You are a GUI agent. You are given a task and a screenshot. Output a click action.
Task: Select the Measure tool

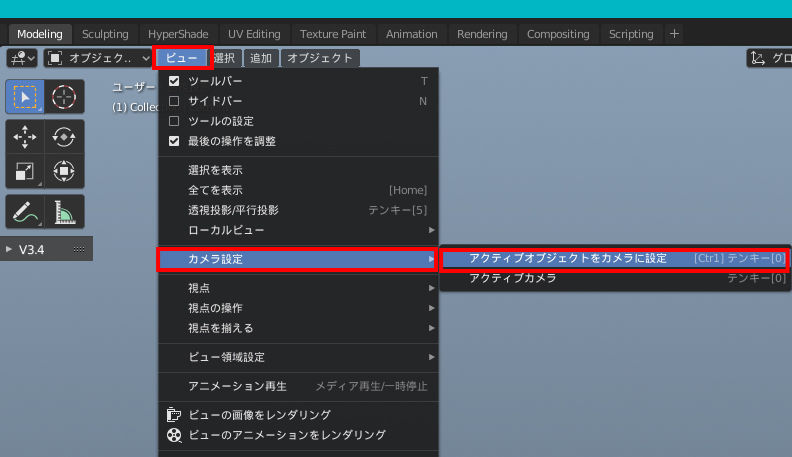click(64, 212)
